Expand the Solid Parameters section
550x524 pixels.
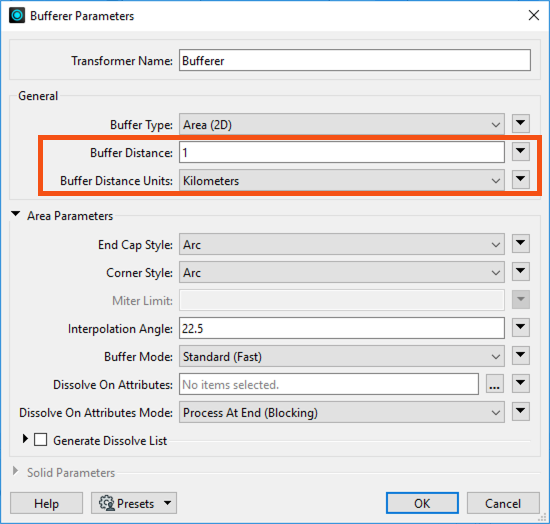(15, 471)
